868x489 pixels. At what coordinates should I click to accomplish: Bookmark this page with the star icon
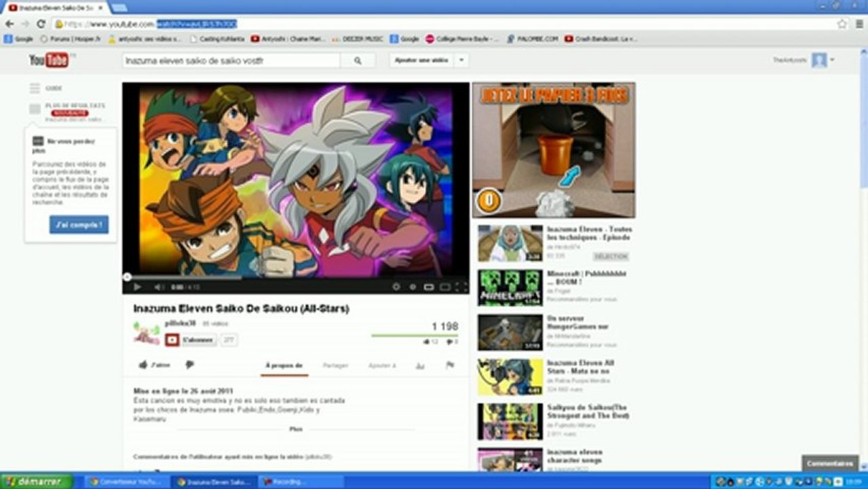(x=842, y=23)
